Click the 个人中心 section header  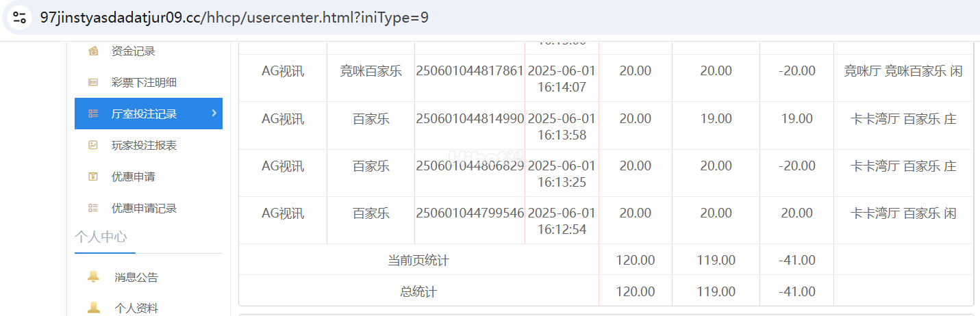101,237
